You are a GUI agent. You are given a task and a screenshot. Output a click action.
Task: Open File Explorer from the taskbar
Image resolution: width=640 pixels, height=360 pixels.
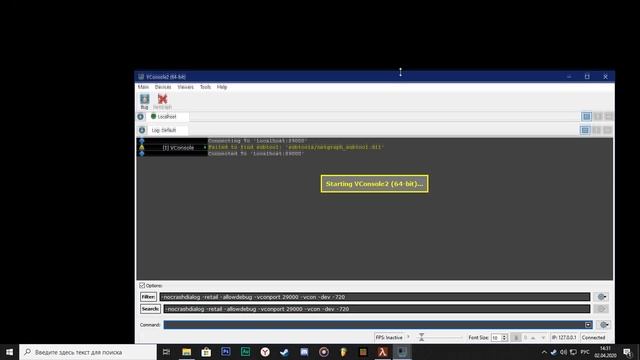tap(187, 352)
